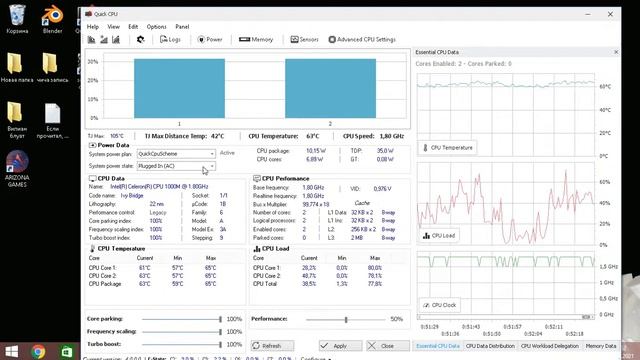This screenshot has width=640, height=360.
Task: Click the first chart toolbar icon
Action: [x=91, y=40]
